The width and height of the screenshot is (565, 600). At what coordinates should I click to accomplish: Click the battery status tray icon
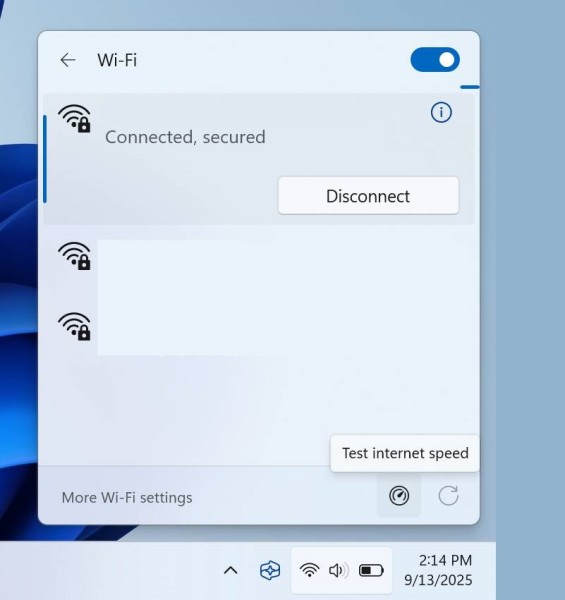pyautogui.click(x=371, y=571)
